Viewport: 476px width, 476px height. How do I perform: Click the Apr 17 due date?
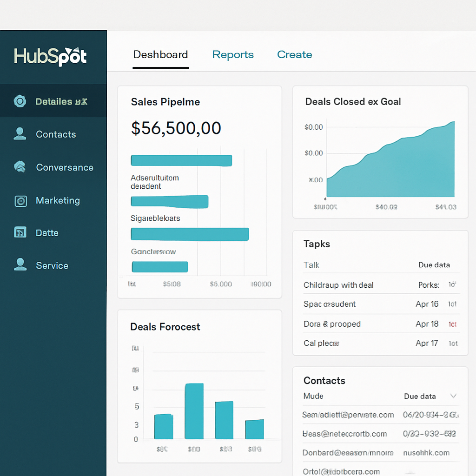coord(427,343)
